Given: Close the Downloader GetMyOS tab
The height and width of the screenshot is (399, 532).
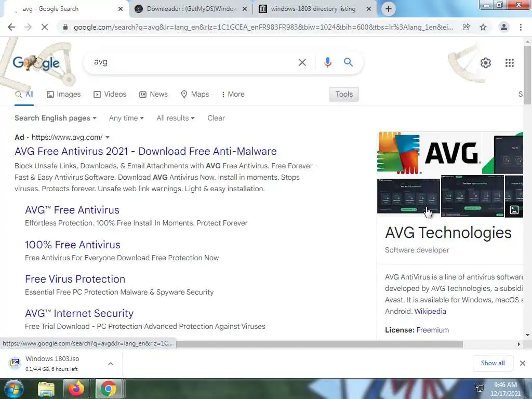Looking at the screenshot, I should tap(244, 9).
